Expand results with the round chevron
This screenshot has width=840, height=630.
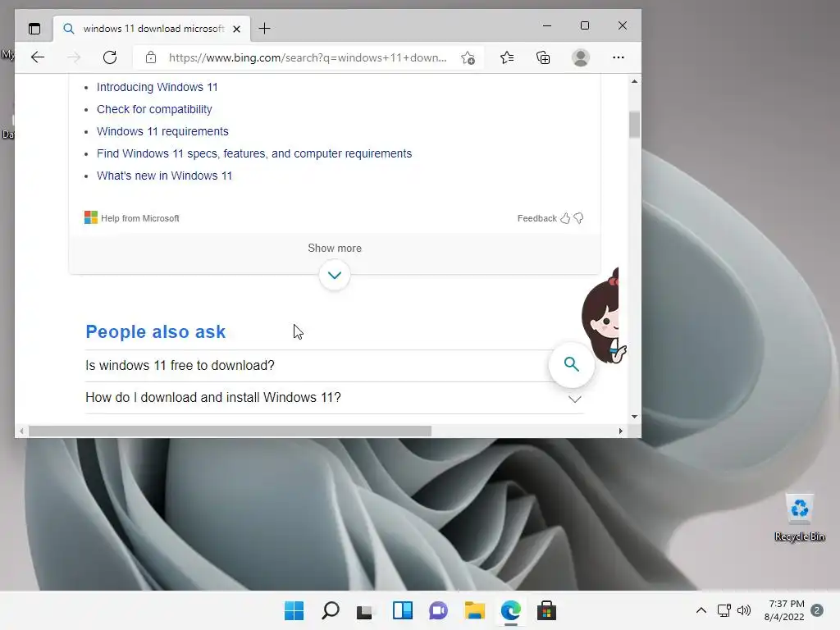335,276
